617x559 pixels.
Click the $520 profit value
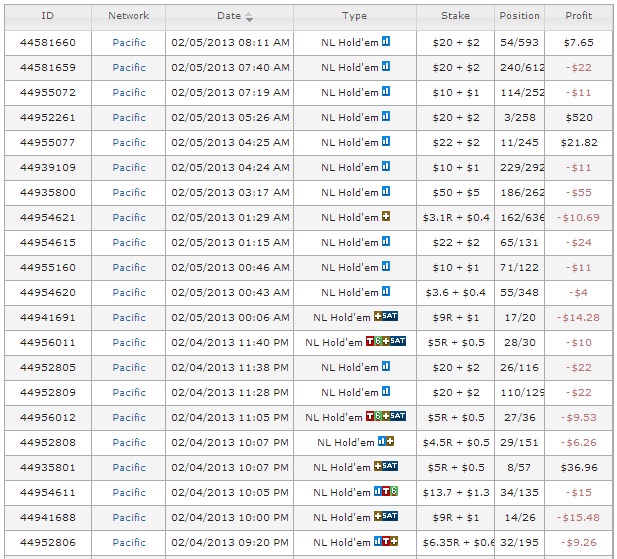(x=579, y=118)
